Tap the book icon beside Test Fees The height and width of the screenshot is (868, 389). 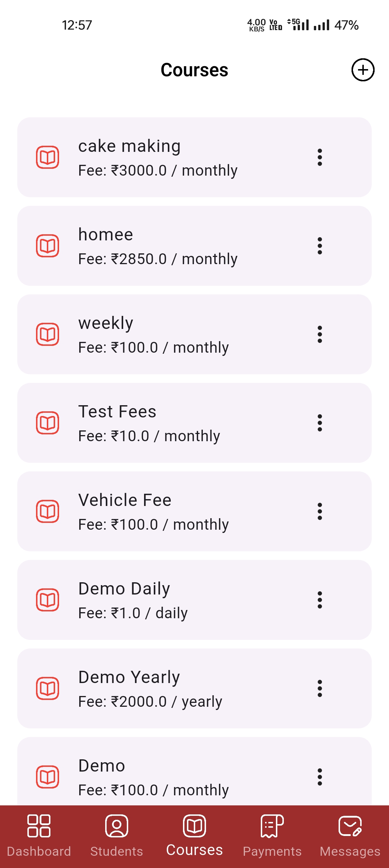click(x=48, y=423)
